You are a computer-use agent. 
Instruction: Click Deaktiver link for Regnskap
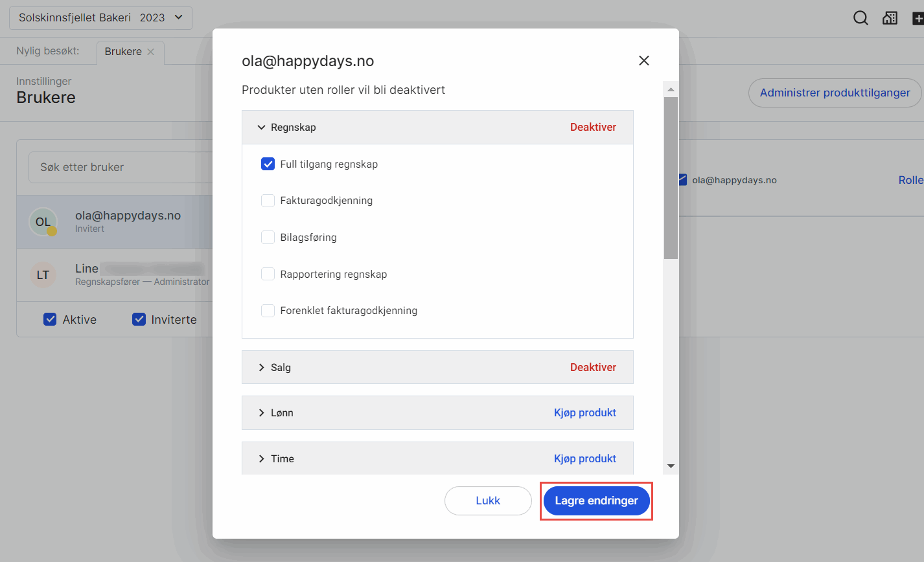click(x=593, y=128)
